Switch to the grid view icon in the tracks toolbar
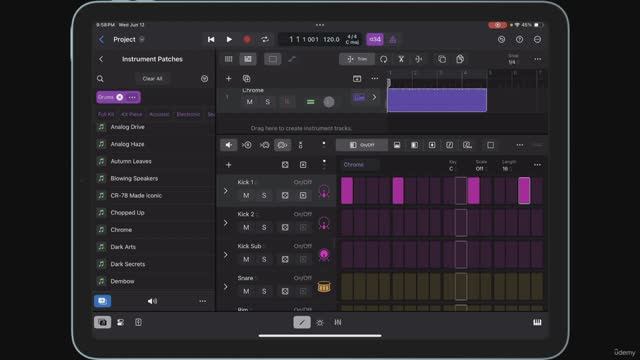The height and width of the screenshot is (360, 640). coord(229,59)
